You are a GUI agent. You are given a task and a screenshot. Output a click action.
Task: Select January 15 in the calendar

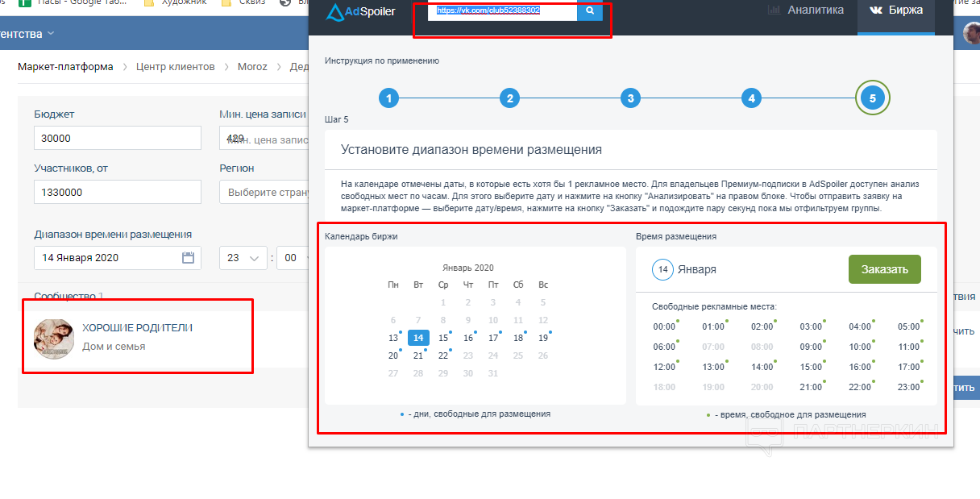443,338
